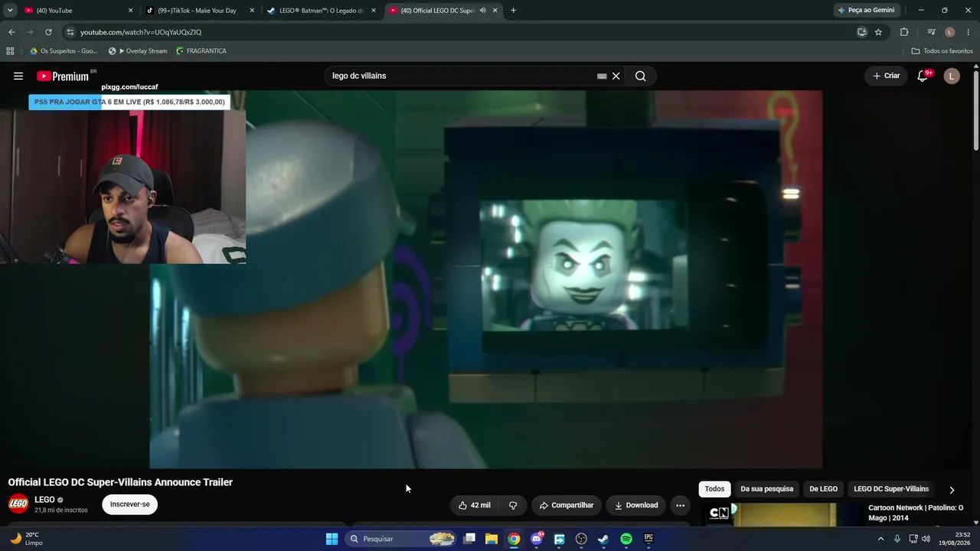Image resolution: width=980 pixels, height=551 pixels.
Task: Clear the search box with the X icon
Action: pos(616,76)
